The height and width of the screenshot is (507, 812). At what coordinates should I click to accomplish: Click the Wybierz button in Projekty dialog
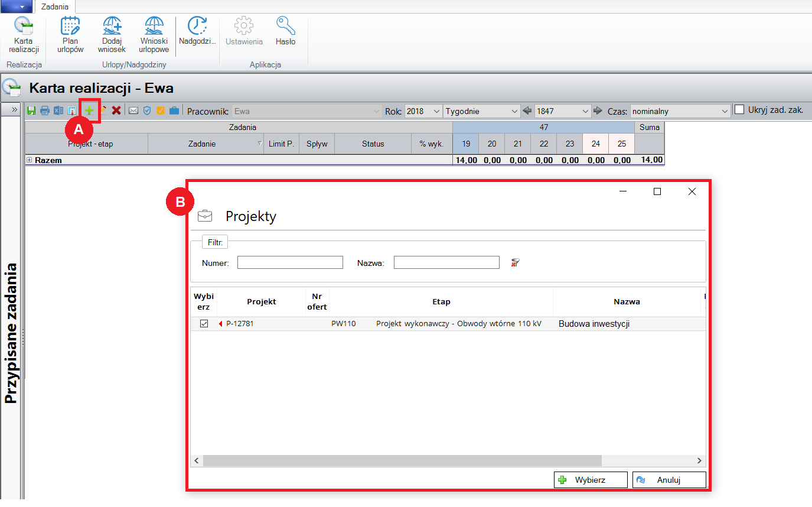(x=591, y=480)
